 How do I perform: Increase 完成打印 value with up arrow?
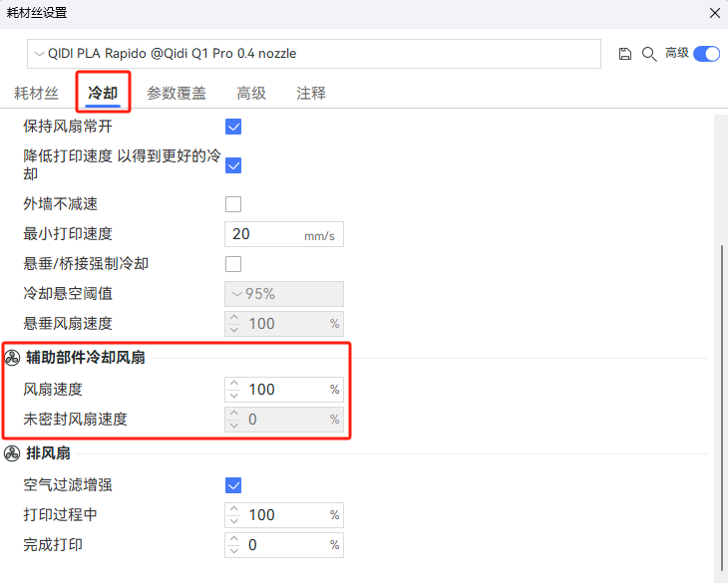pyautogui.click(x=234, y=539)
